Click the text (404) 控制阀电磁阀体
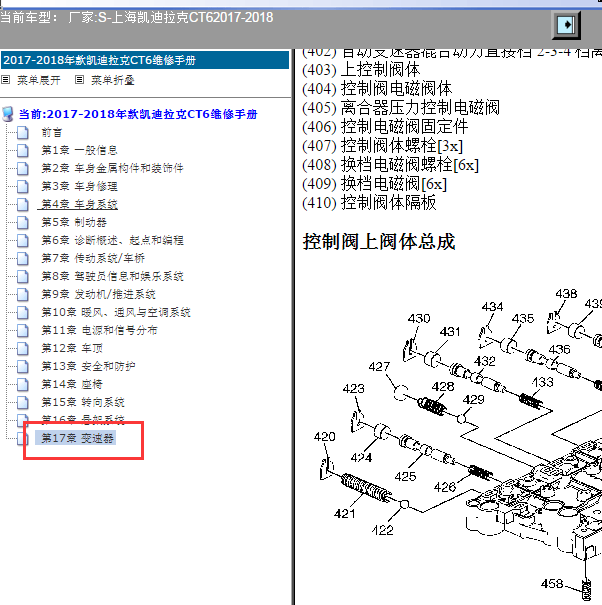The image size is (602, 605). 377,89
